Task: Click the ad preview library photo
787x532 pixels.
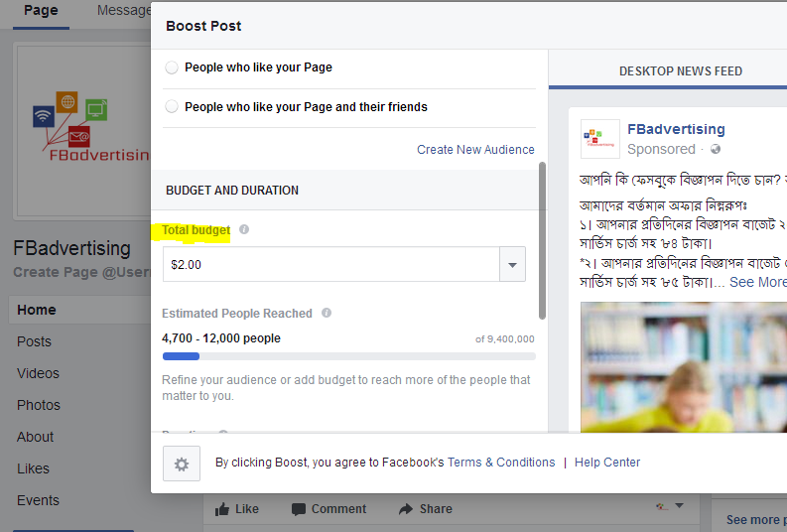Action: tap(684, 367)
